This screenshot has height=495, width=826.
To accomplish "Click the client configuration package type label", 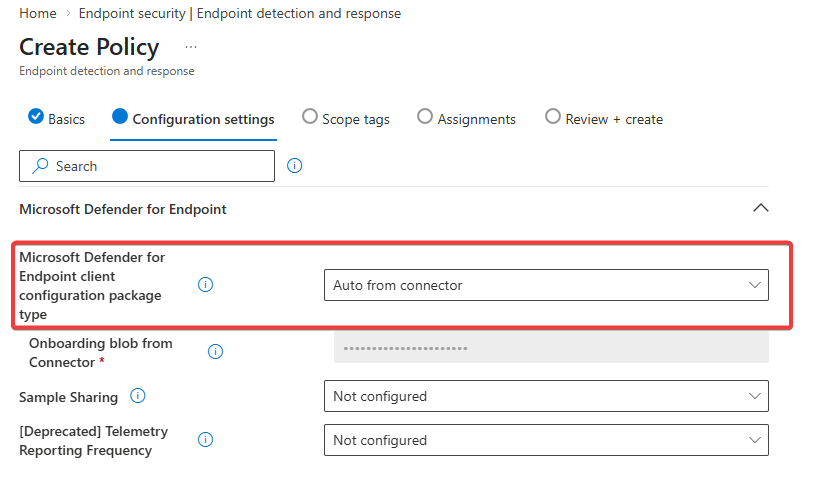I will pyautogui.click(x=92, y=286).
